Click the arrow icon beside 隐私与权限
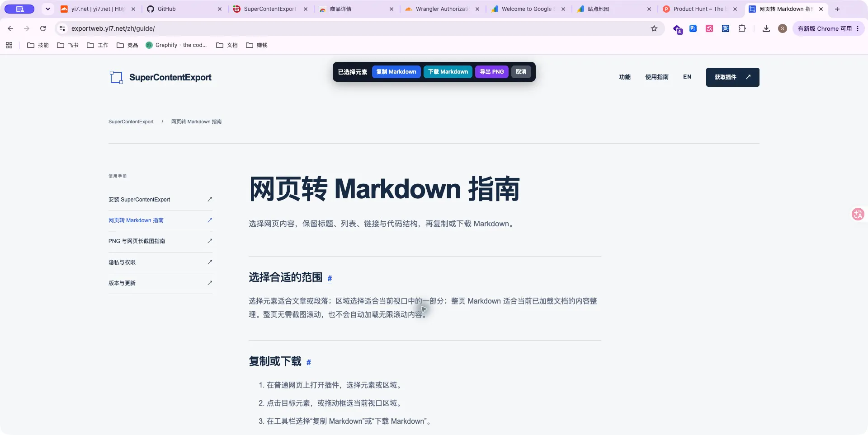Screen dimensions: 868x435 click(210, 262)
